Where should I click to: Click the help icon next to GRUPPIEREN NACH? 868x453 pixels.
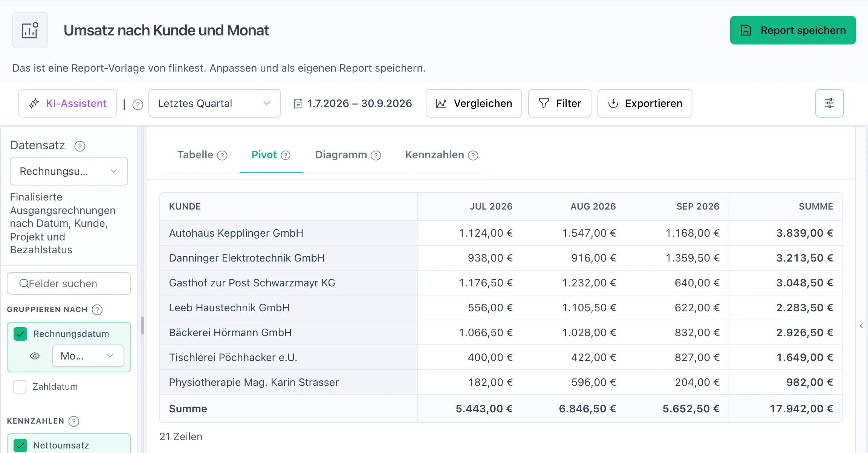tap(97, 310)
